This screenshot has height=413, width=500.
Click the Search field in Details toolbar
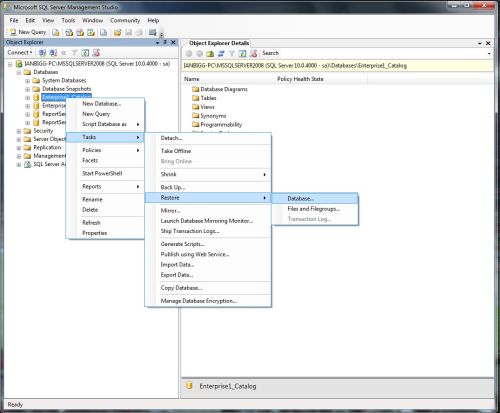373,53
